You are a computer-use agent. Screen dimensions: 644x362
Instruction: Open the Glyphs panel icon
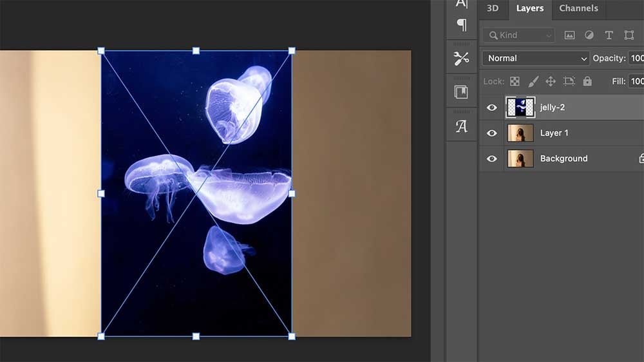[461, 126]
